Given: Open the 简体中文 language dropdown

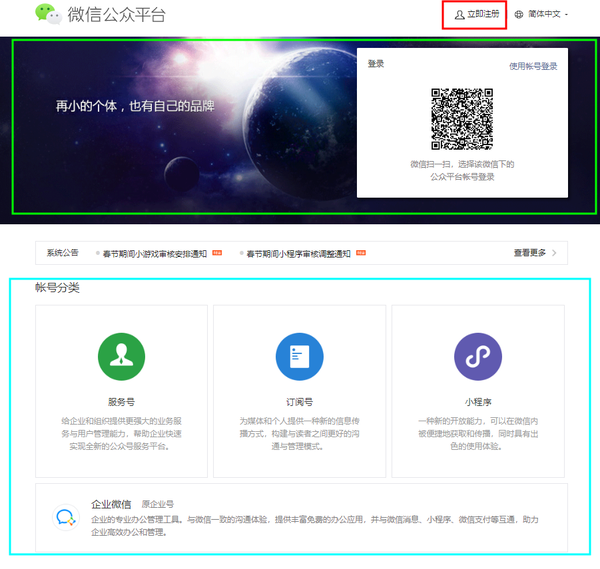Looking at the screenshot, I should pos(548,14).
